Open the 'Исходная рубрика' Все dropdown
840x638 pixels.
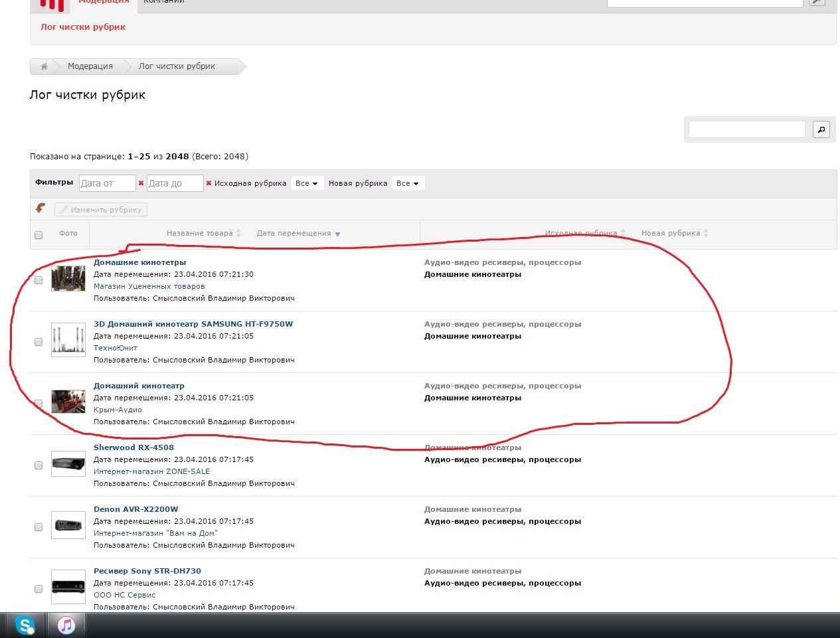click(306, 183)
